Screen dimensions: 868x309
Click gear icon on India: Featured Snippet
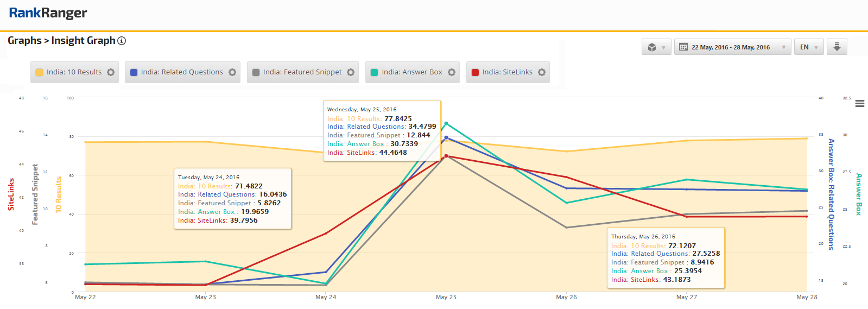pos(351,72)
